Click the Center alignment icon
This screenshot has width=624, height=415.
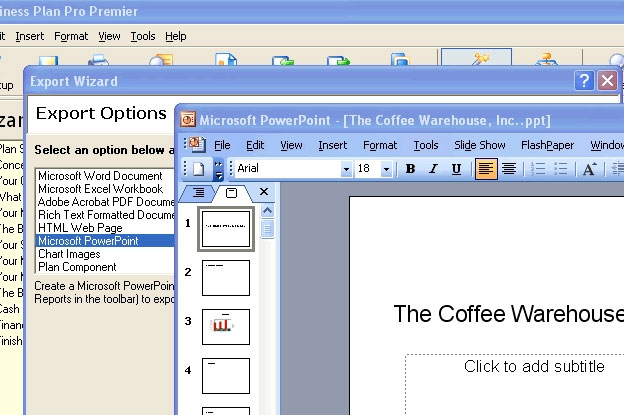509,169
